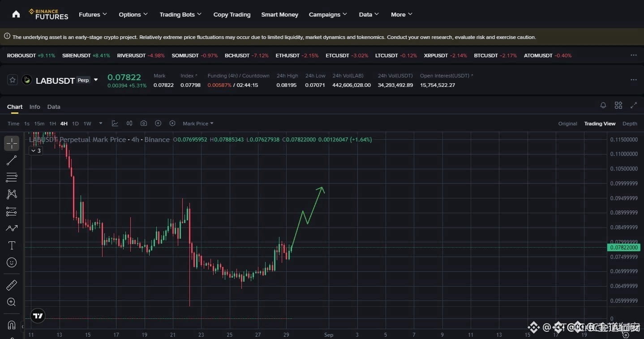Switch to the Data tab below symbol

54,107
